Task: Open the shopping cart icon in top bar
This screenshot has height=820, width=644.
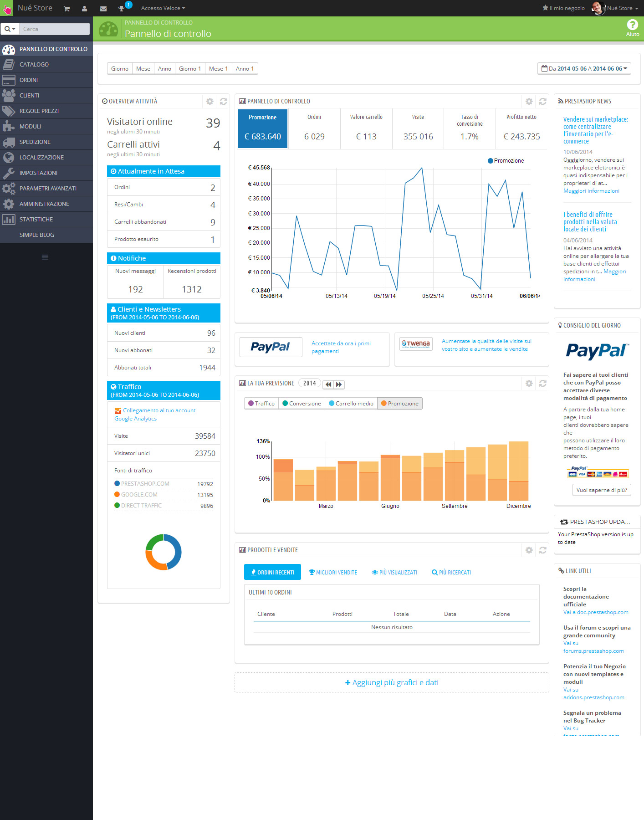Action: tap(67, 9)
